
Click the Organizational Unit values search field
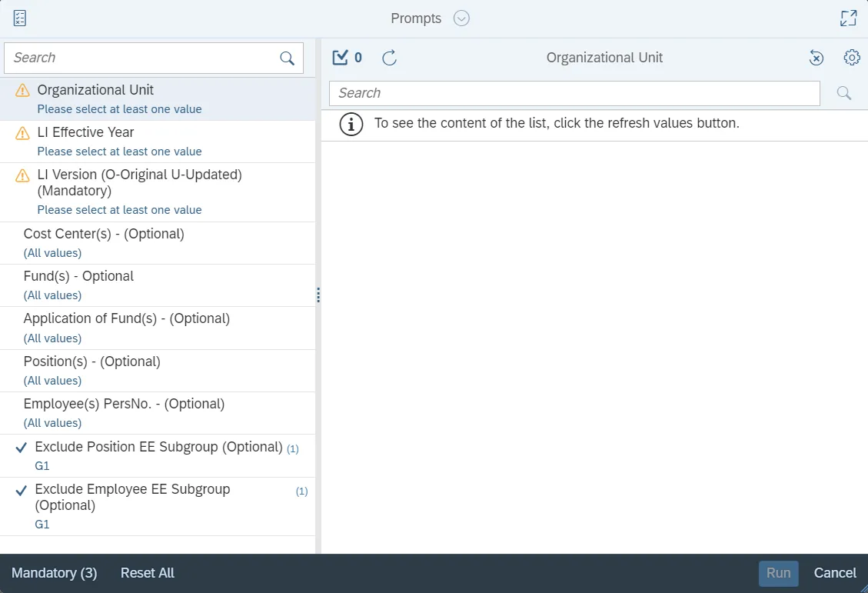(x=574, y=93)
